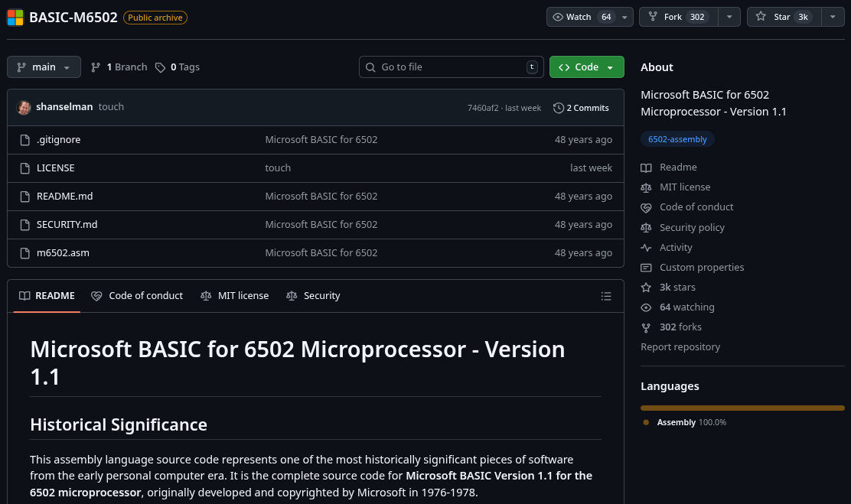Image resolution: width=851 pixels, height=504 pixels.
Task: Select the Custom properties icon in sidebar
Action: pyautogui.click(x=646, y=267)
